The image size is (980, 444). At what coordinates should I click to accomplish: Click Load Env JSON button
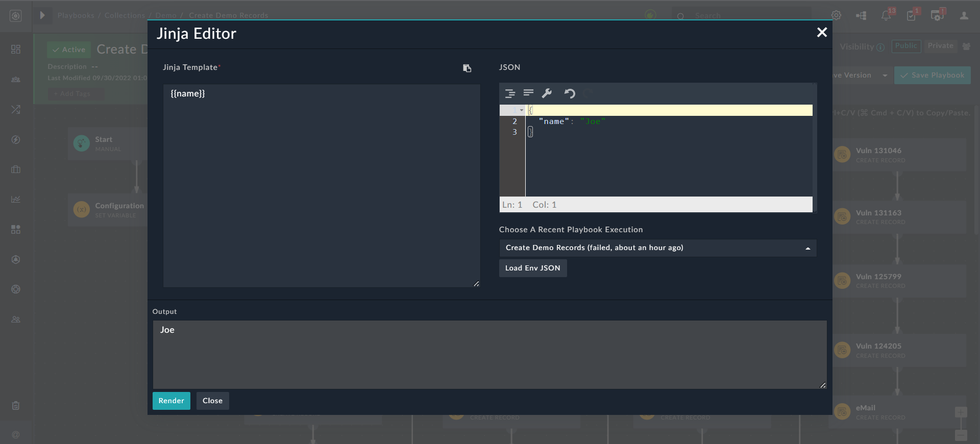click(533, 268)
